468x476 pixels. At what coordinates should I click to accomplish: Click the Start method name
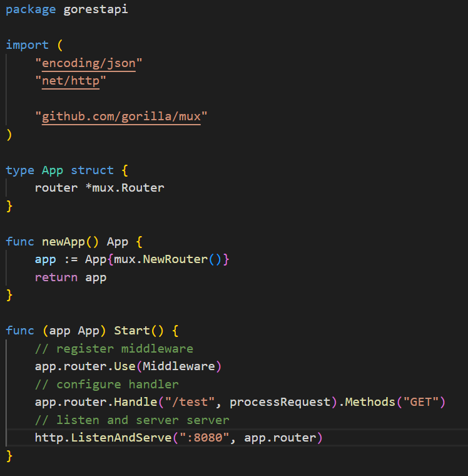(x=132, y=331)
